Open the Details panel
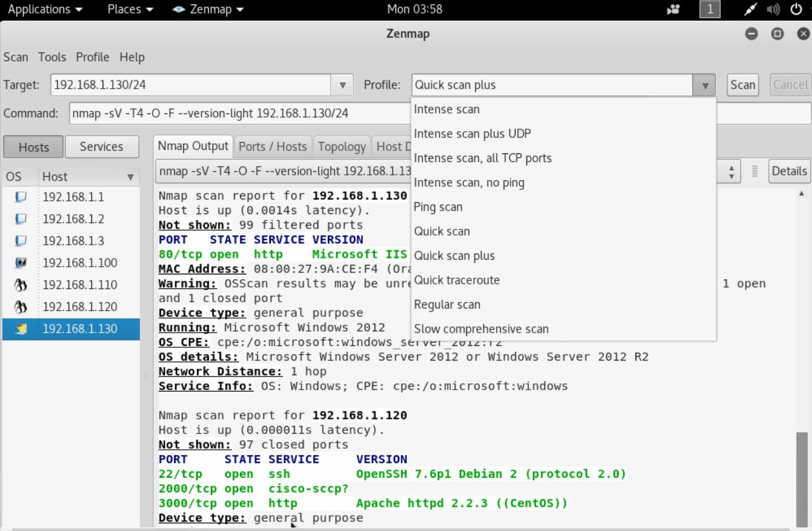This screenshot has height=531, width=812. click(789, 171)
